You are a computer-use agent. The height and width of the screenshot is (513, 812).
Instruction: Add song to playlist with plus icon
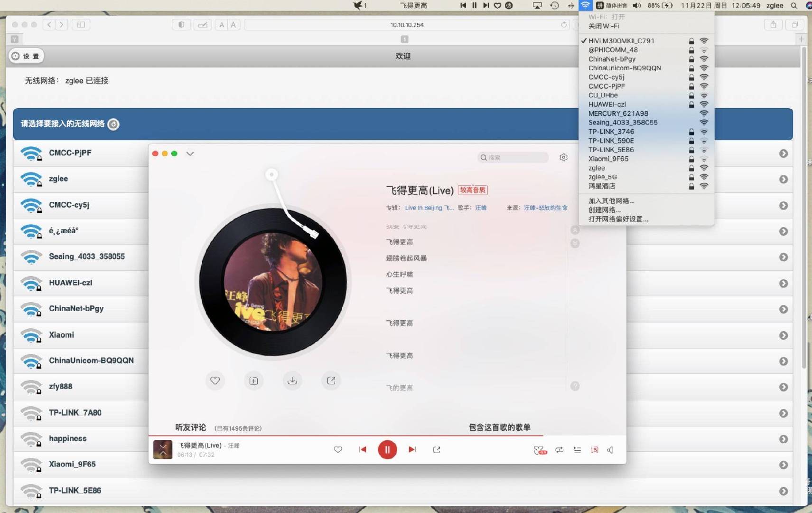254,380
